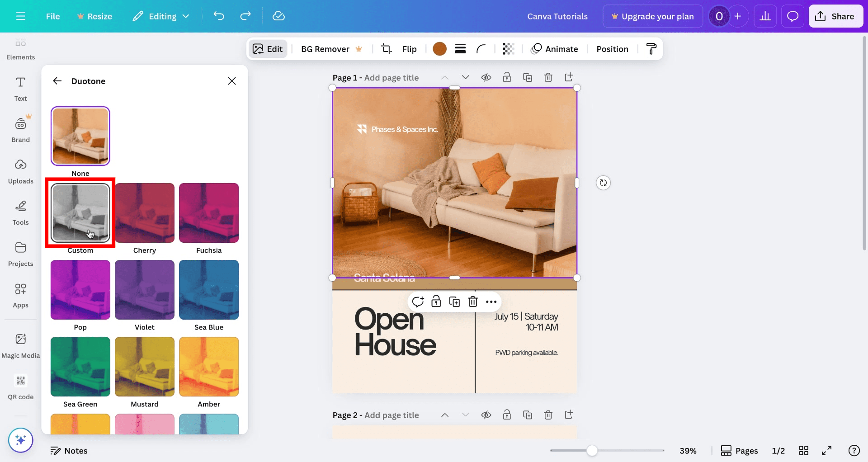Open the File menu
868x462 pixels.
[53, 16]
